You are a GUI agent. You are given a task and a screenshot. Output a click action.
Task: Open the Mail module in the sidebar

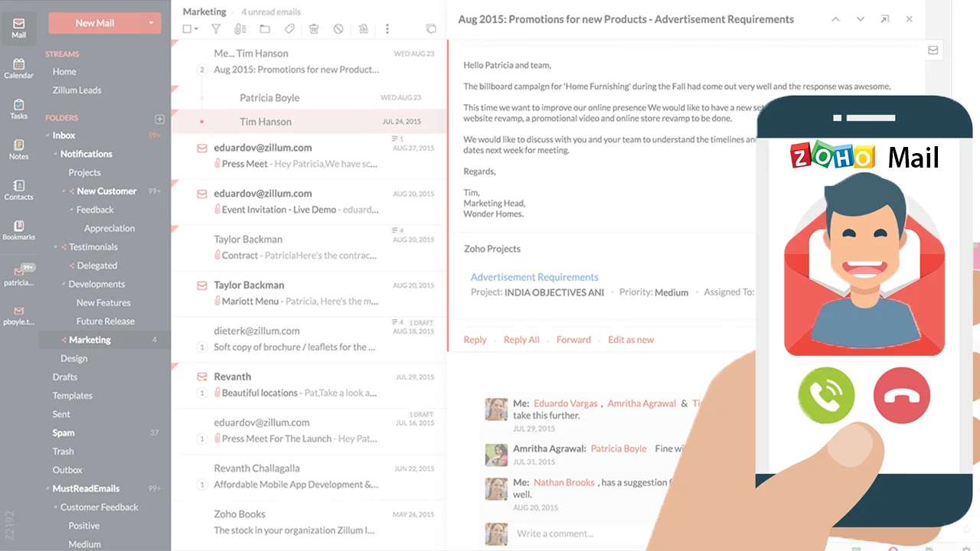pos(18,28)
